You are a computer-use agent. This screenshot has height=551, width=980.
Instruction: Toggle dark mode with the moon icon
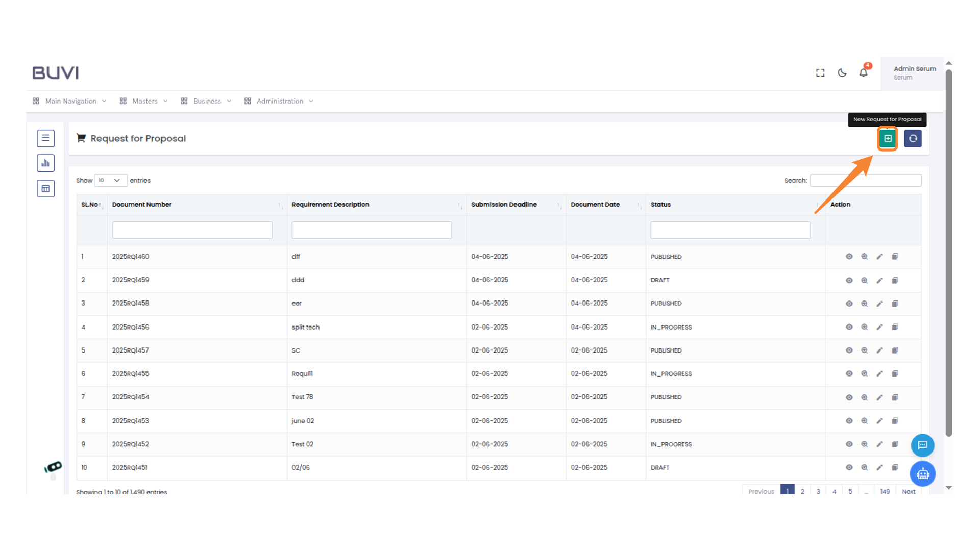coord(842,72)
